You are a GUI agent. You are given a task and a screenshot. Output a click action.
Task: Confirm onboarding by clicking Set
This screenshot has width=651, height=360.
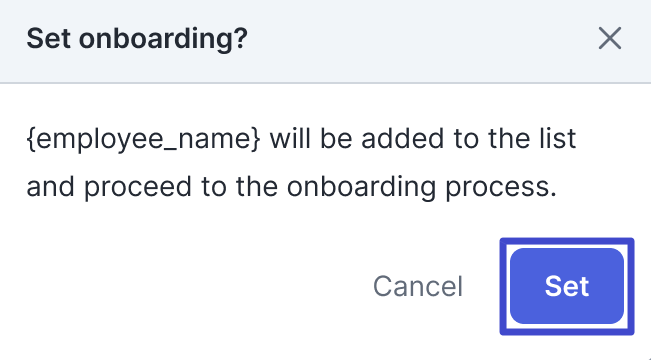coord(567,286)
